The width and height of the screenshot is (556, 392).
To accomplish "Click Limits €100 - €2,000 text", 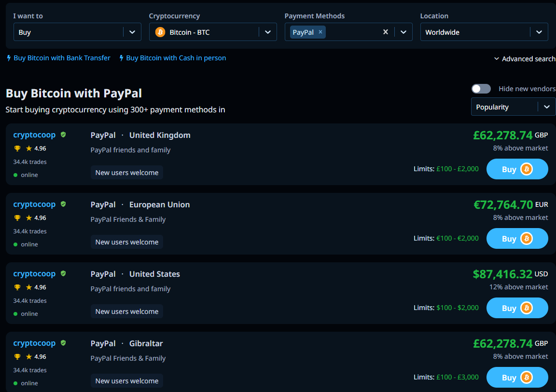I will (x=446, y=238).
